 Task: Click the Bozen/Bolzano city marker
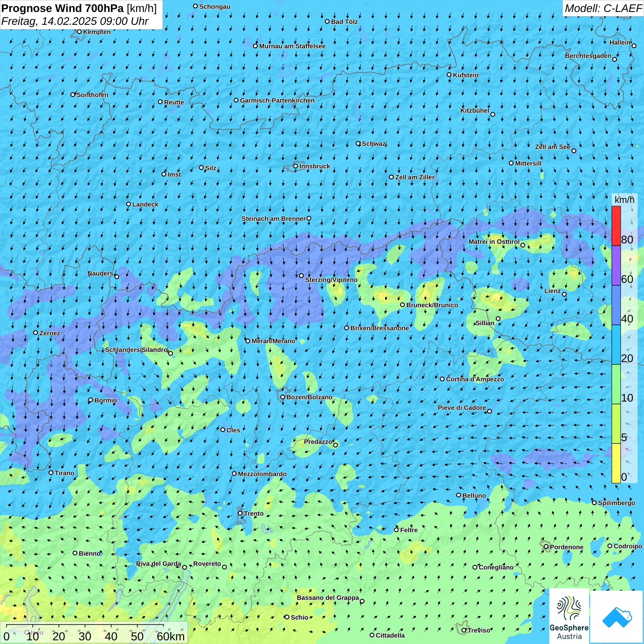282,397
